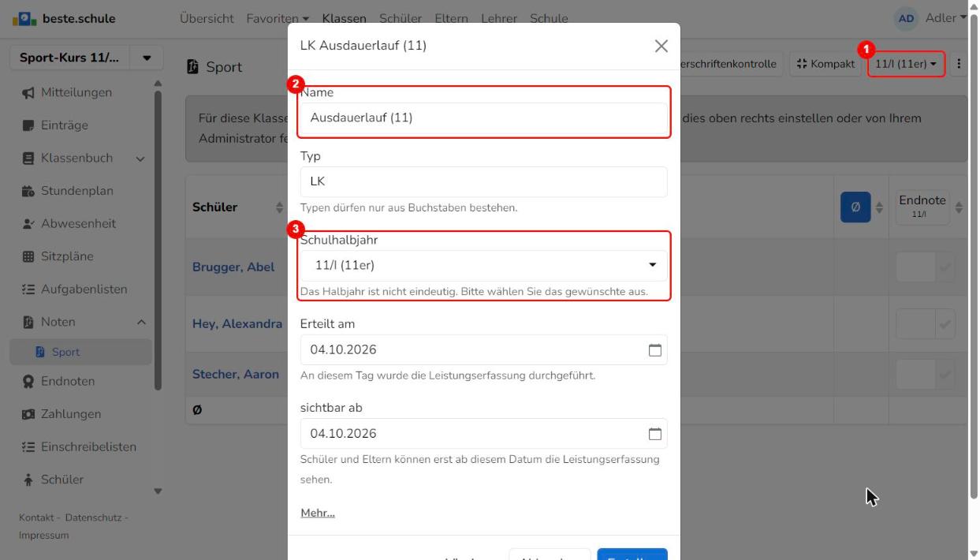Click the Endnote 11/I column button
The width and height of the screenshot is (980, 560).
pos(922,207)
